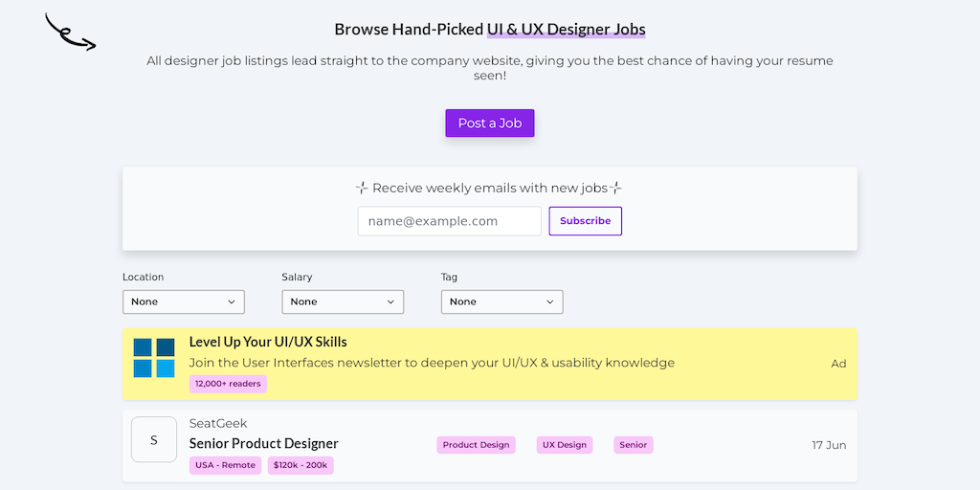Click the SeatGeek 'S' company avatar

tap(154, 439)
